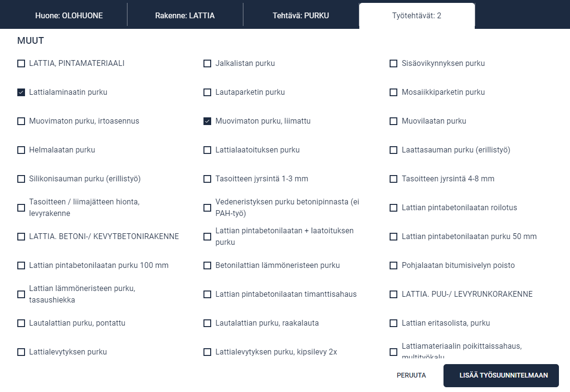
Task: Tick Tasoitteen jyrsintä 1-3 mm
Action: point(207,179)
